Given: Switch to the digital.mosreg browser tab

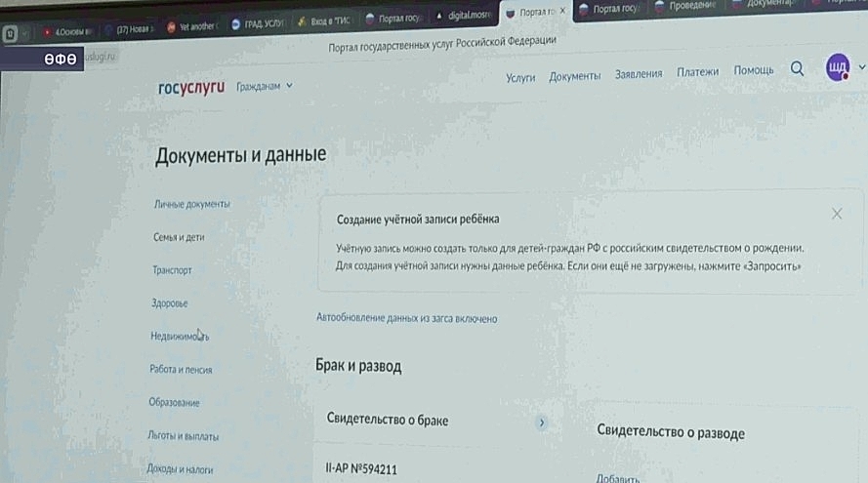Looking at the screenshot, I should [464, 16].
